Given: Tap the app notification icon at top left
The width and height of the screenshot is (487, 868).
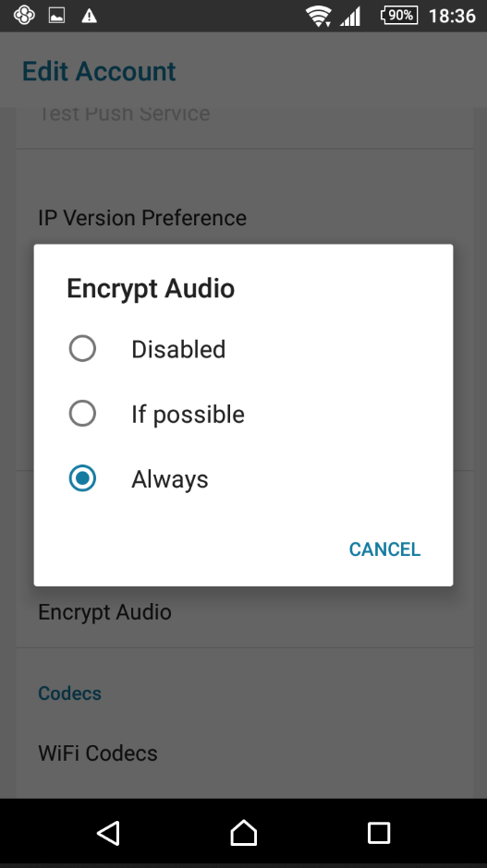Looking at the screenshot, I should tap(24, 16).
